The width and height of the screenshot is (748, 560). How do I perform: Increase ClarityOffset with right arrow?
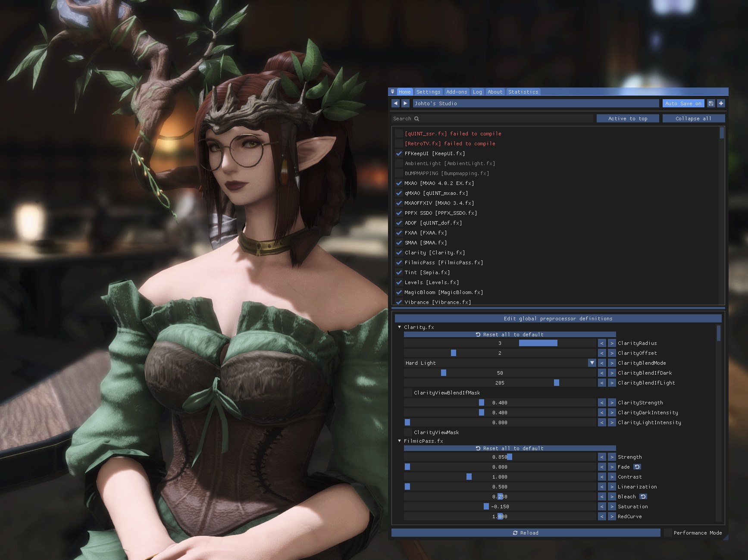coord(612,353)
